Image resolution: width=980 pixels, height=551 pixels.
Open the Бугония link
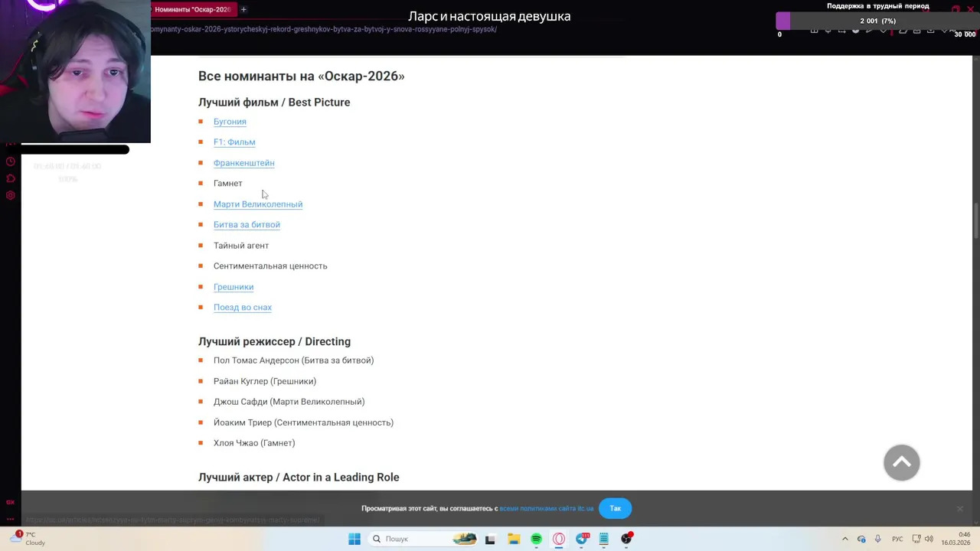pos(230,122)
